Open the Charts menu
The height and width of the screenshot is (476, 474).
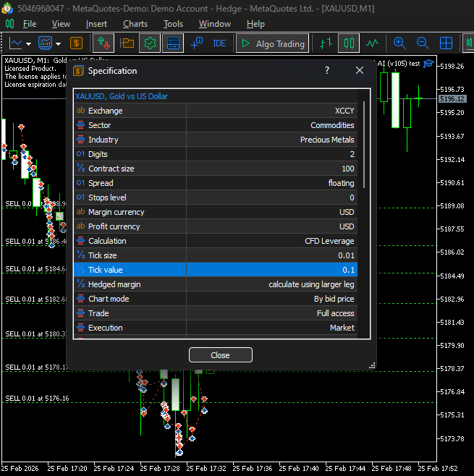pyautogui.click(x=135, y=24)
